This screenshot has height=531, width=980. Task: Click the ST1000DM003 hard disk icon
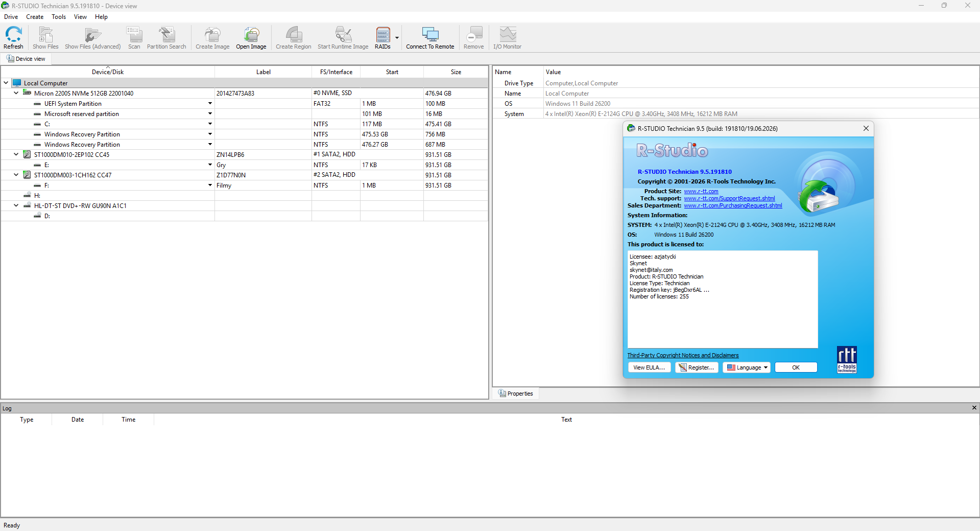27,175
